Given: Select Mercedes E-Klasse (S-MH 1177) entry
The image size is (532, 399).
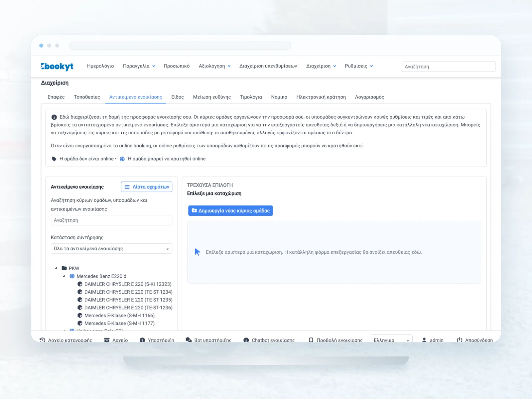Looking at the screenshot, I should click(x=119, y=323).
